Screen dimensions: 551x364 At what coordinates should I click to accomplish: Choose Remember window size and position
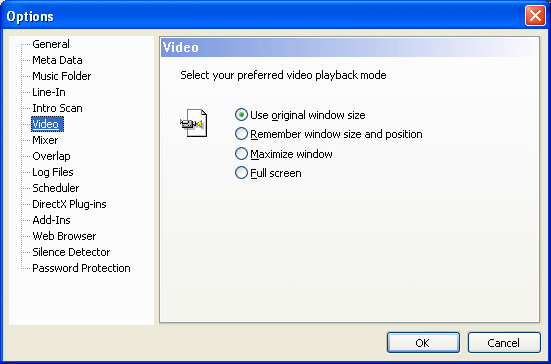329,134
